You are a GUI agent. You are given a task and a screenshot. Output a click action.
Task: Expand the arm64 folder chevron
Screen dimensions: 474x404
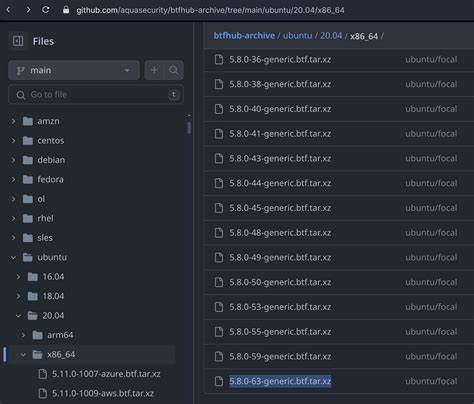(x=23, y=335)
